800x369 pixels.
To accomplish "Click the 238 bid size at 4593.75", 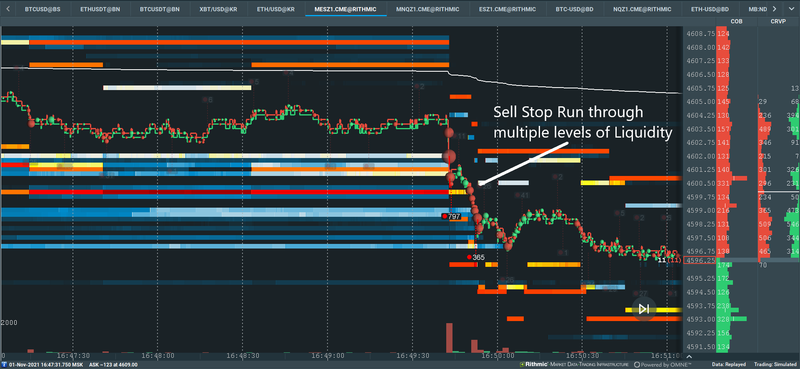I will [x=723, y=306].
